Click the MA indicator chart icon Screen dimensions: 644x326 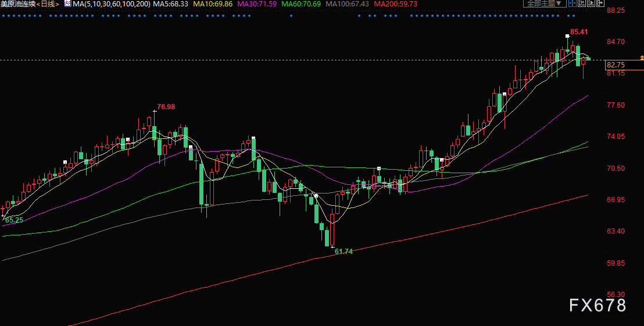click(68, 3)
